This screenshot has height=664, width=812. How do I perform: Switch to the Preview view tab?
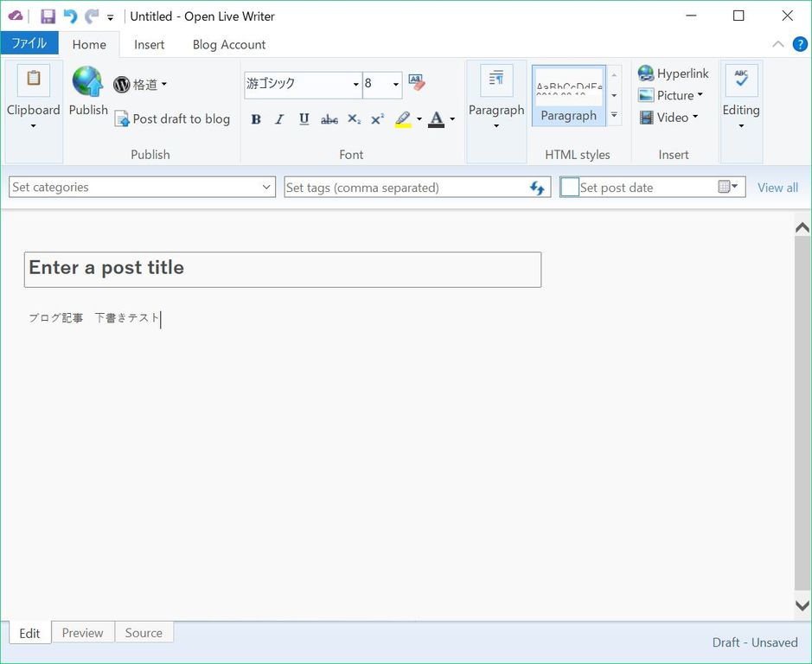tap(83, 632)
